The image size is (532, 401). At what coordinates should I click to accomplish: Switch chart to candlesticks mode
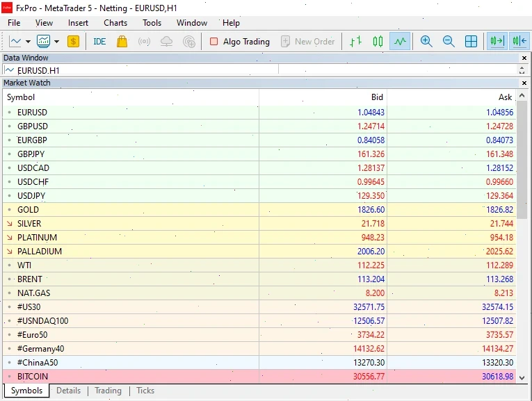pos(378,42)
